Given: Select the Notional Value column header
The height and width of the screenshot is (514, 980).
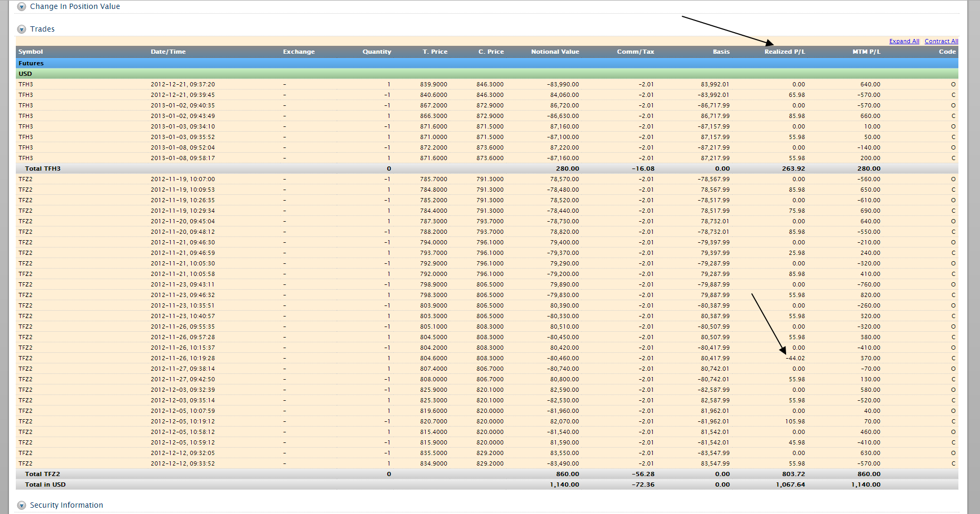Looking at the screenshot, I should (x=555, y=52).
